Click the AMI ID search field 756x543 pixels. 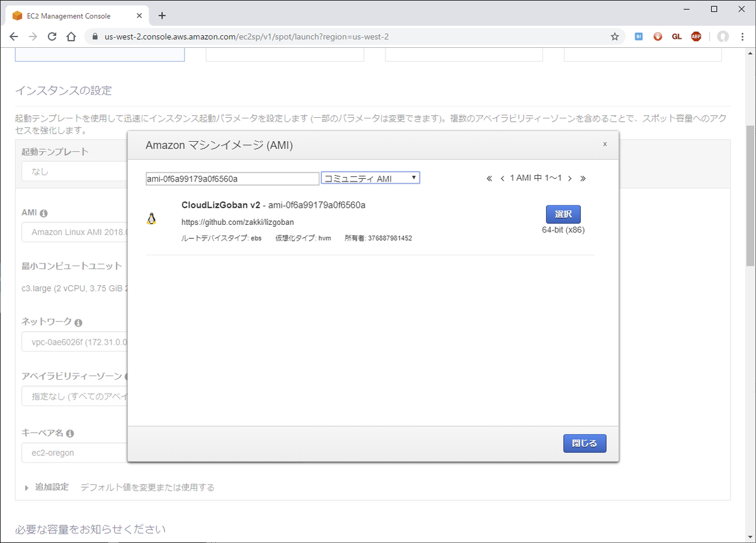coord(232,179)
